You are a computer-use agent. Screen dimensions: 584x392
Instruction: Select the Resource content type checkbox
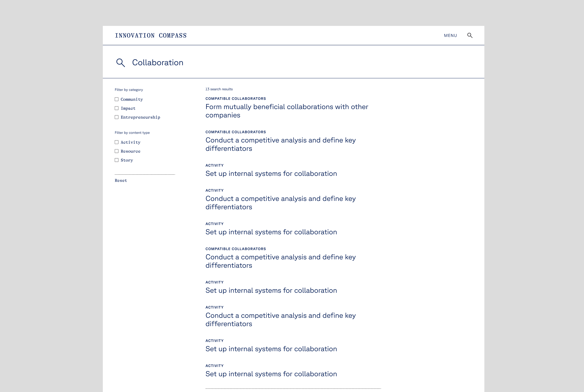point(117,151)
